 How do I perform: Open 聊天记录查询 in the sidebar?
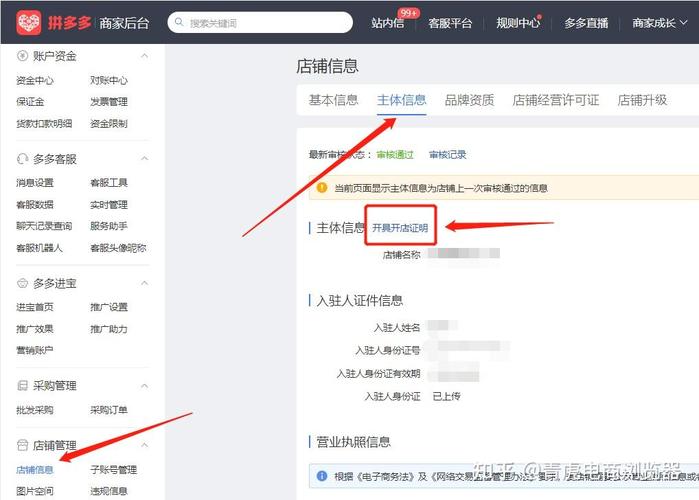tap(44, 226)
